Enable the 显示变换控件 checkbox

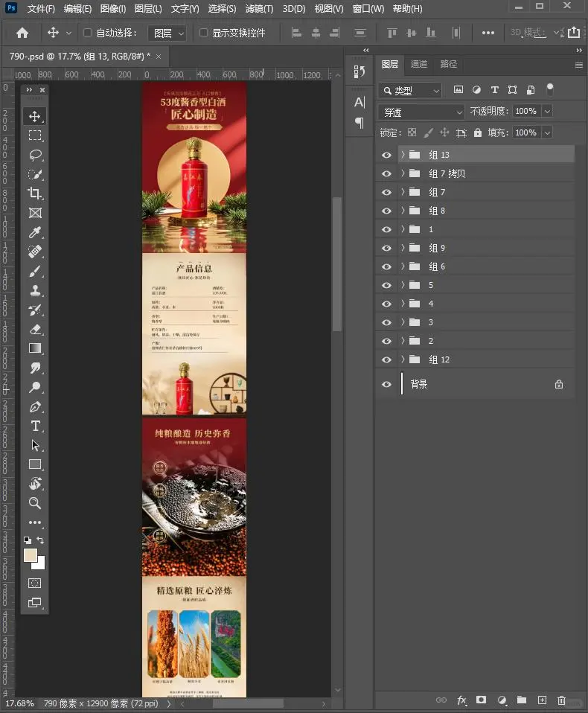coord(203,33)
